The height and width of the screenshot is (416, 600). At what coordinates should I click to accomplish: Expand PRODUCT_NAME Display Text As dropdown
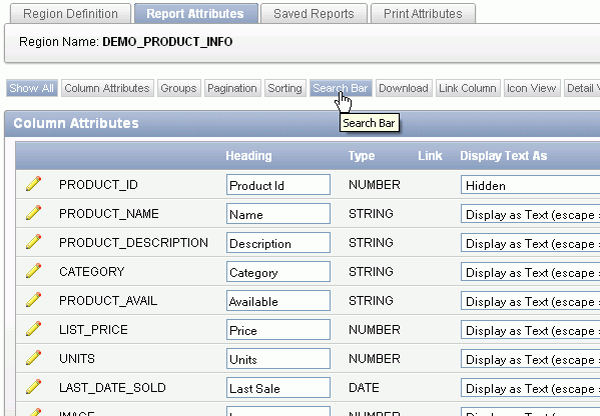[530, 214]
